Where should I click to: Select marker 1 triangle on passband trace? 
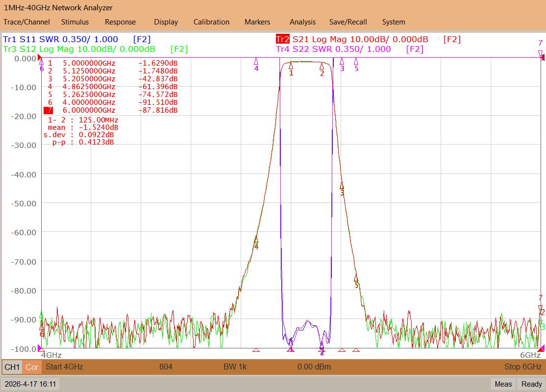point(291,65)
